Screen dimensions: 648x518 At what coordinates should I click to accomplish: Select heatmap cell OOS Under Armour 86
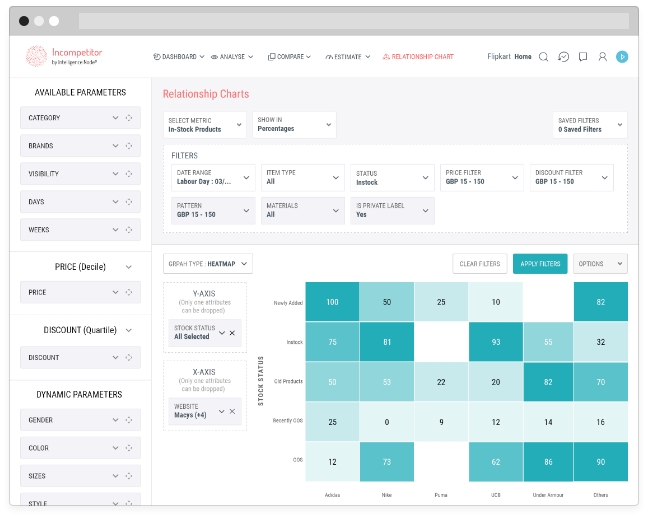(x=548, y=462)
